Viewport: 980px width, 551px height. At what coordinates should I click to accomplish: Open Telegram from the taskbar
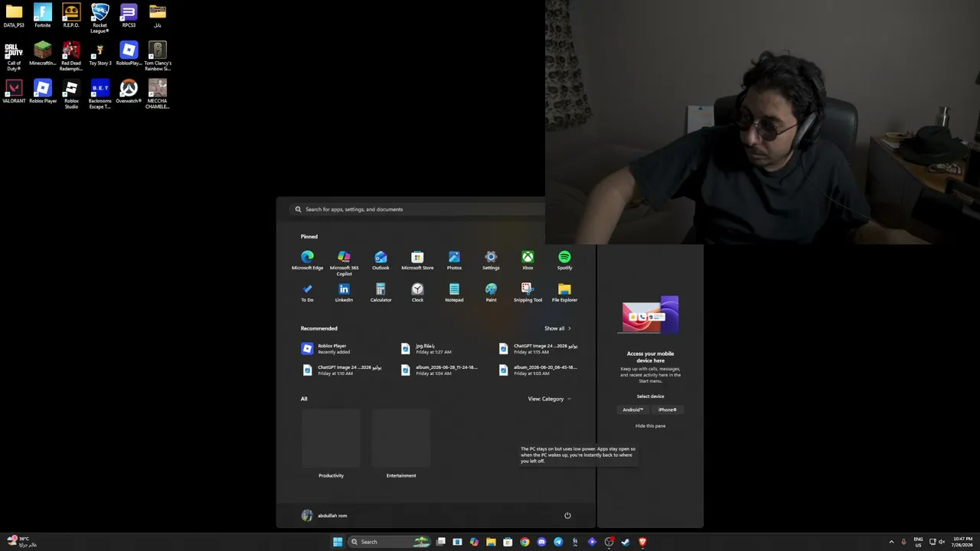[558, 542]
